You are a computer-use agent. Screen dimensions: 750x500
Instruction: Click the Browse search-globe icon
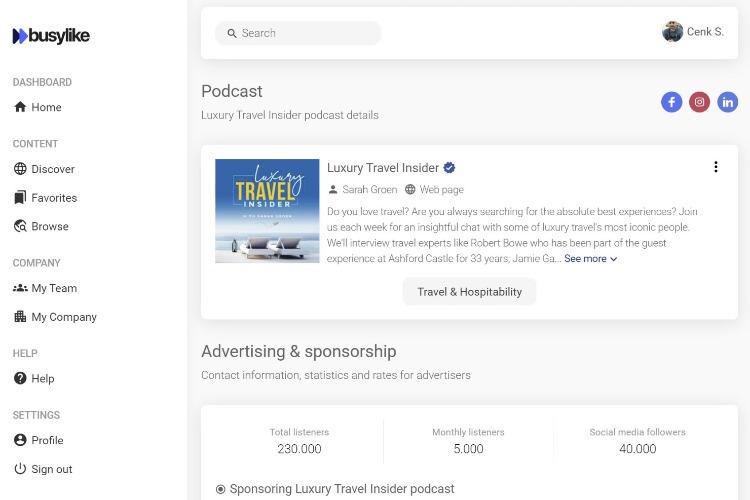click(20, 226)
